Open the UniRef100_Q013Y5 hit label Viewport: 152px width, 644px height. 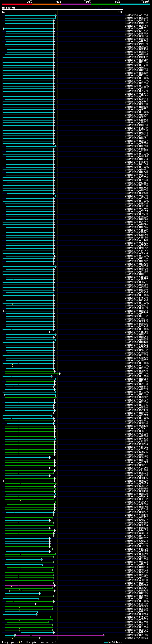pos(136,635)
